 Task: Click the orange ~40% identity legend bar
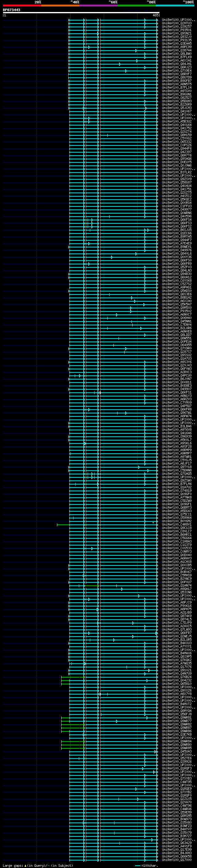[60, 6]
